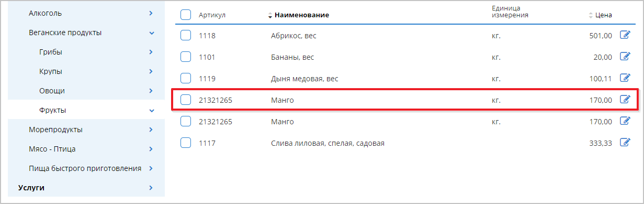
Task: Click the sort arrows beside Наименование
Action: click(270, 15)
